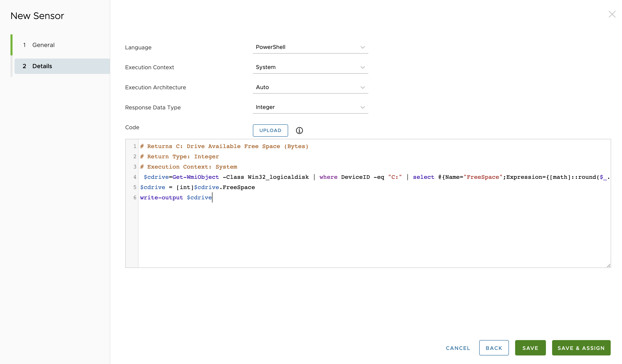Select the write-output $cdrive line

(176, 197)
